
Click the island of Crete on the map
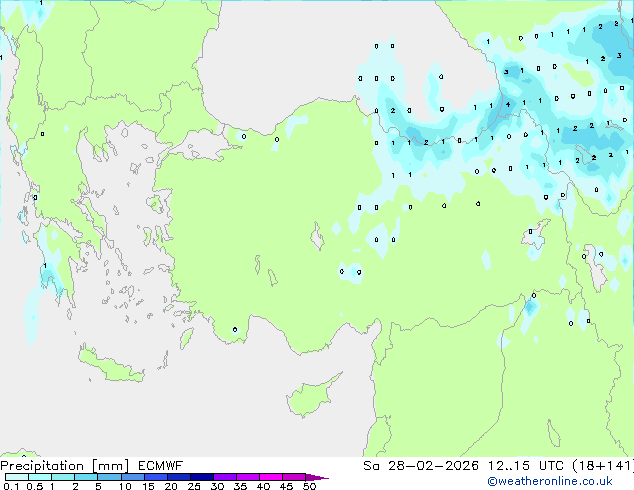[x=110, y=364]
